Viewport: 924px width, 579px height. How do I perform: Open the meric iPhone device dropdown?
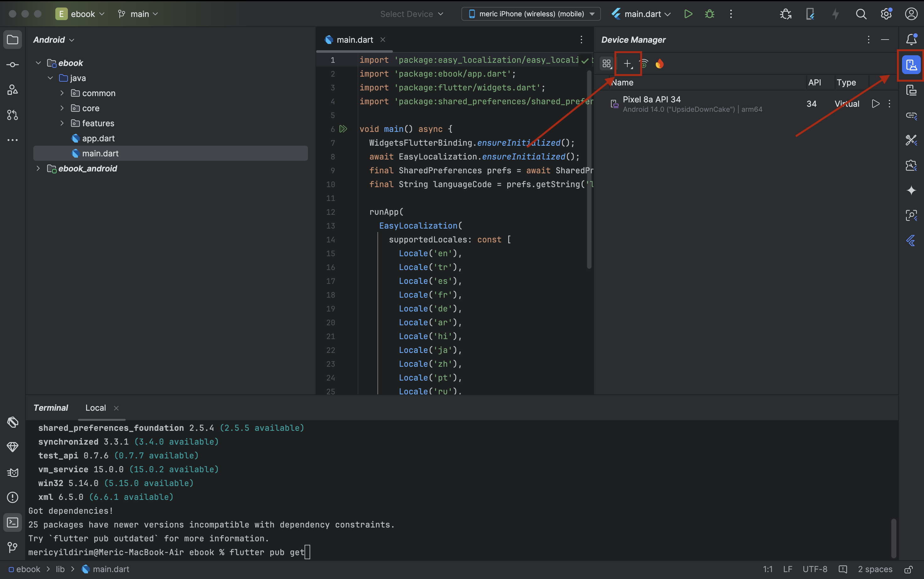pyautogui.click(x=531, y=14)
